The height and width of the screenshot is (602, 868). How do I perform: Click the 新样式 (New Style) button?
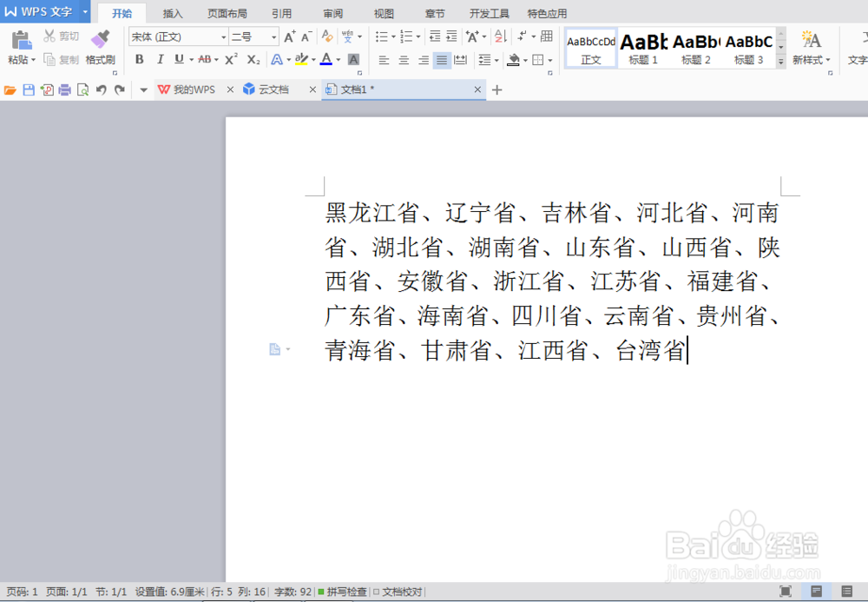[811, 48]
